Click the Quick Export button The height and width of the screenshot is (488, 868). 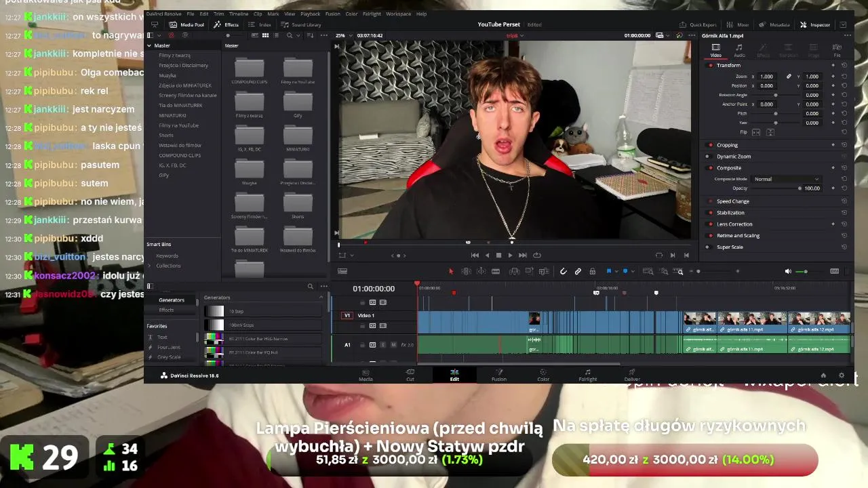698,24
